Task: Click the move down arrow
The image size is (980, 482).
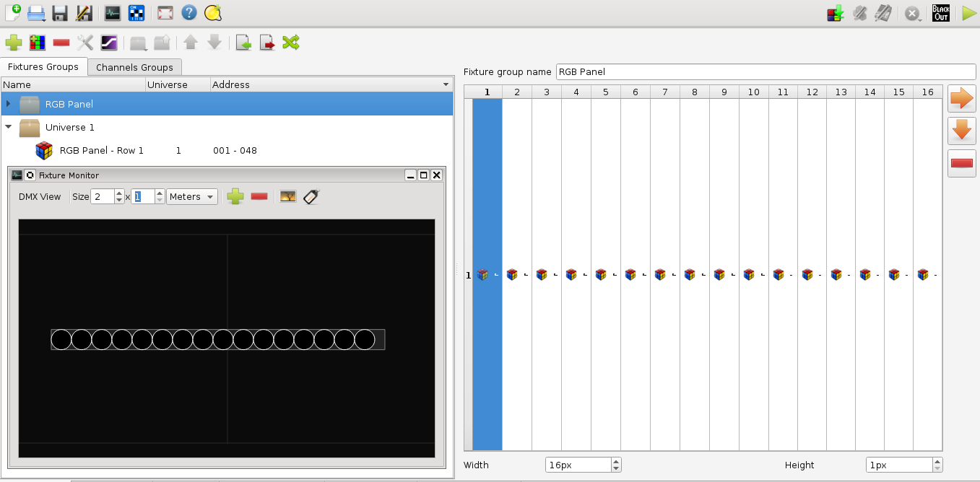Action: (x=214, y=43)
